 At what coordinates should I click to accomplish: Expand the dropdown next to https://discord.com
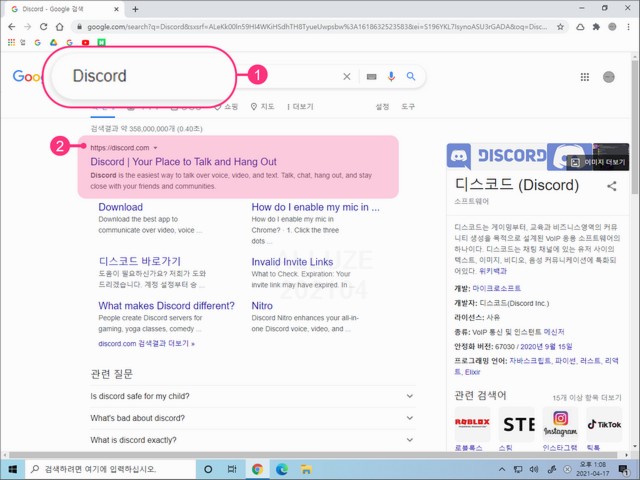[156, 148]
